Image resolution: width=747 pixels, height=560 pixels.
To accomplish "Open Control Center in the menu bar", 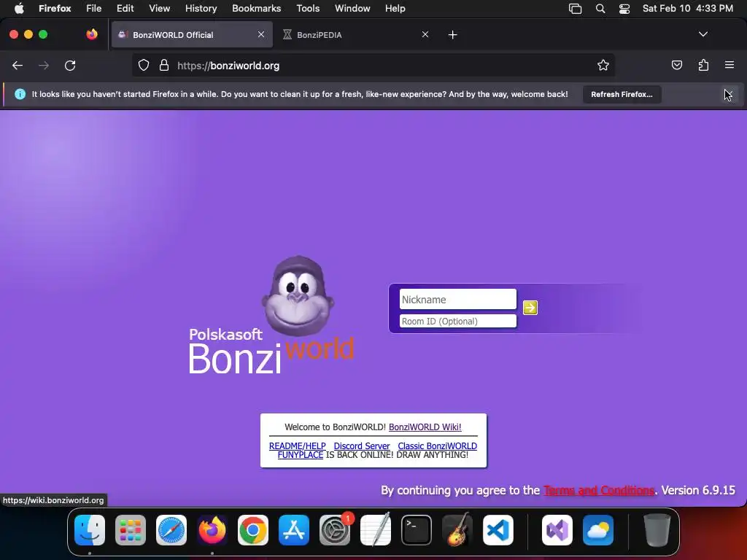I will [x=624, y=9].
